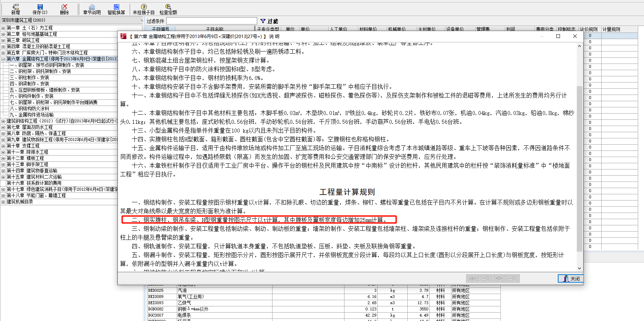Viewport: 644px width, 321px height.
Task: Expand 第十章 支撑工程 tree node
Action: [3, 146]
